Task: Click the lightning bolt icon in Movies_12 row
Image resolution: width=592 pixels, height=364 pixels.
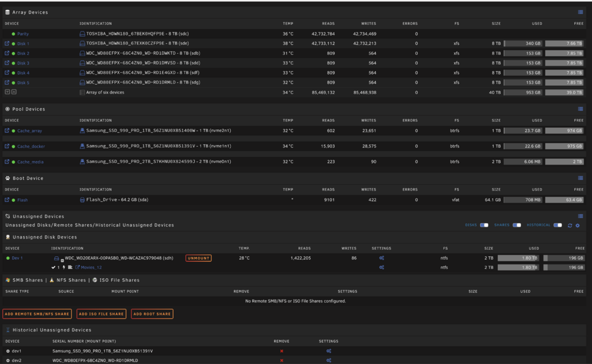Action: coord(64,268)
